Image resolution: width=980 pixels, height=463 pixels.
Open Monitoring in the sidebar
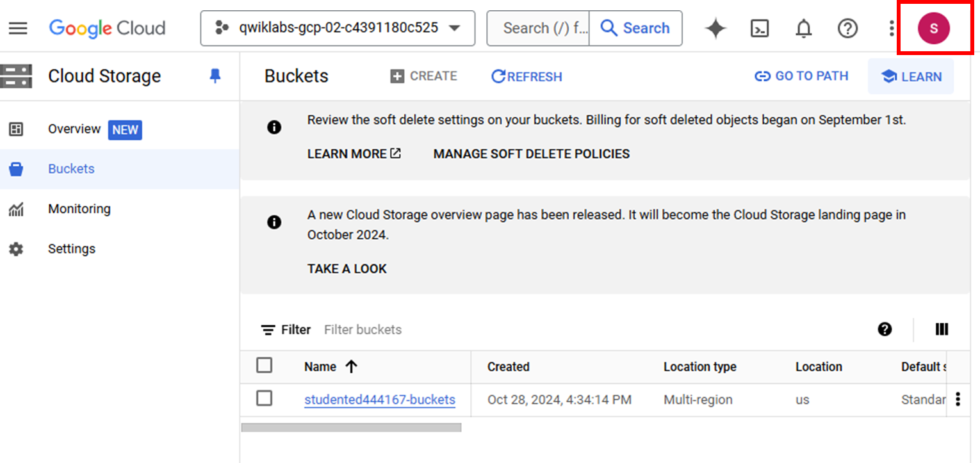tap(79, 209)
